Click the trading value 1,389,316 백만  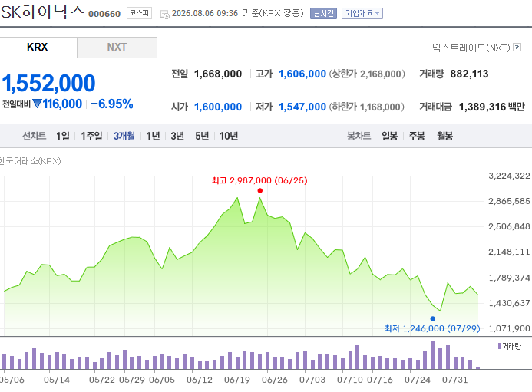[x=491, y=107]
